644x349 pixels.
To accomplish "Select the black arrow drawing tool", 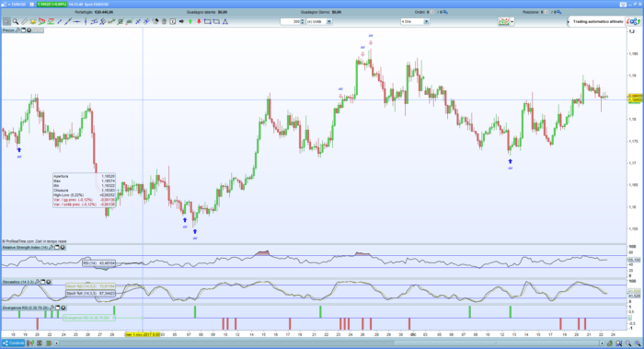I will (181, 22).
